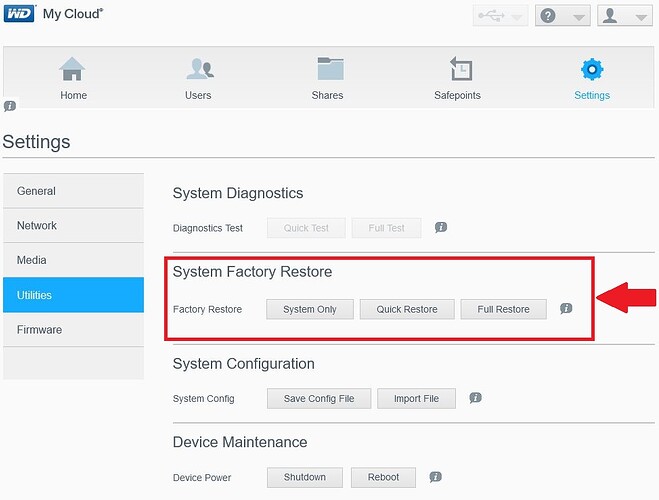The height and width of the screenshot is (500, 659).
Task: Click the Reboot button
Action: [383, 477]
